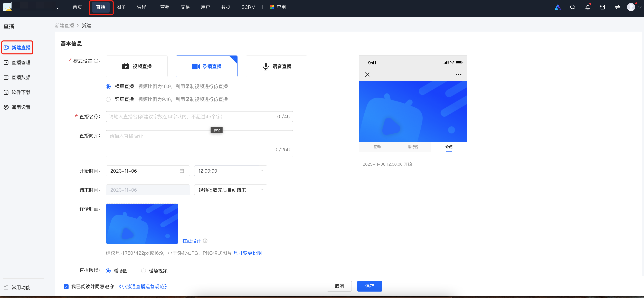Switch to the 课程 top navigation tab
The height and width of the screenshot is (298, 644).
pyautogui.click(x=141, y=7)
